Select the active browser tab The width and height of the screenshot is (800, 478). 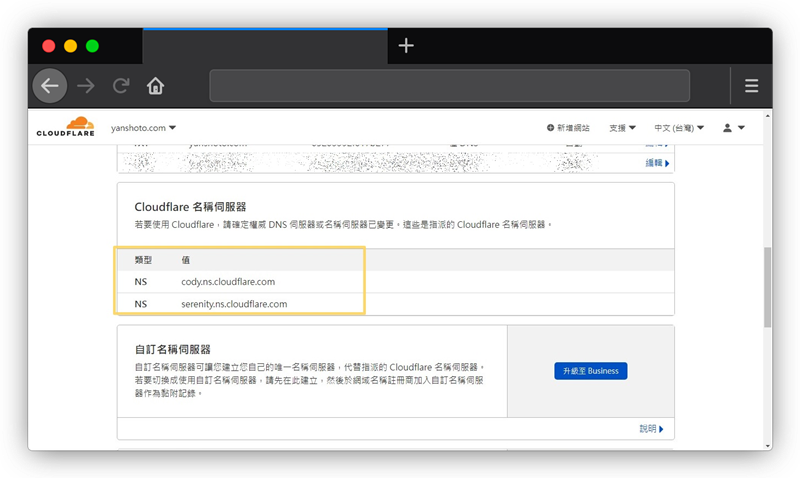(x=265, y=46)
